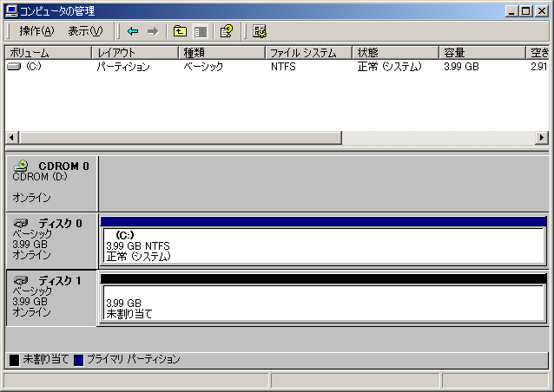
Task: Click the Up one level folder icon
Action: pos(180,31)
